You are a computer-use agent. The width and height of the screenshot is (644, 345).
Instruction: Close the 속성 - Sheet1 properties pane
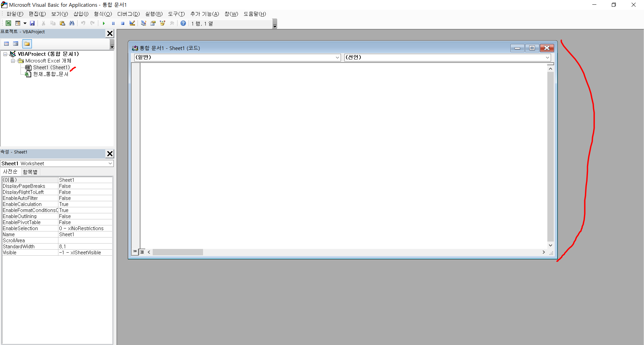coord(110,154)
